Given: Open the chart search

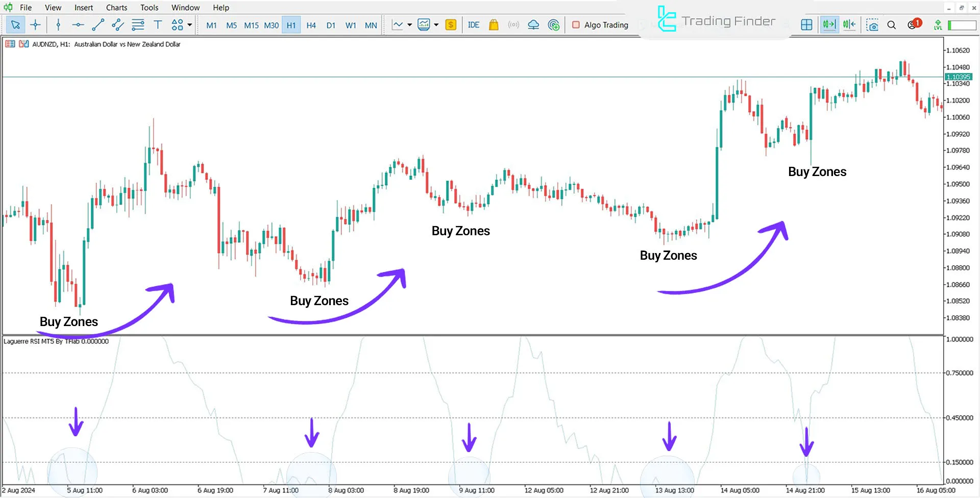Looking at the screenshot, I should [x=892, y=24].
